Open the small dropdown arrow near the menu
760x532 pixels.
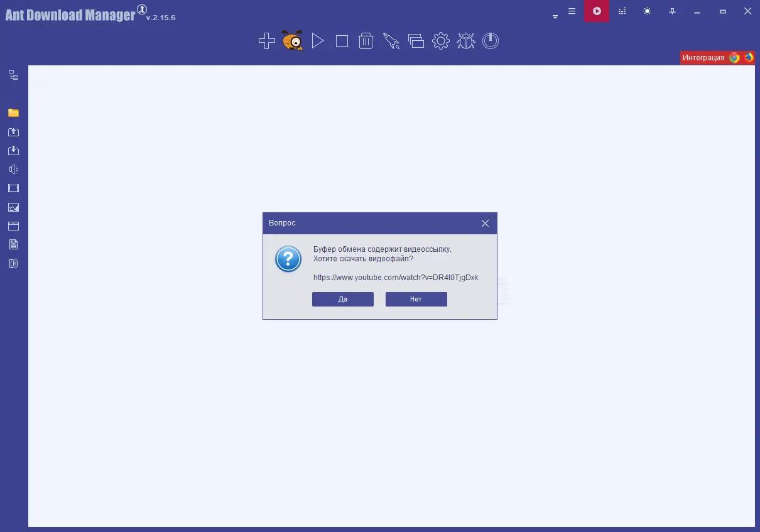555,16
